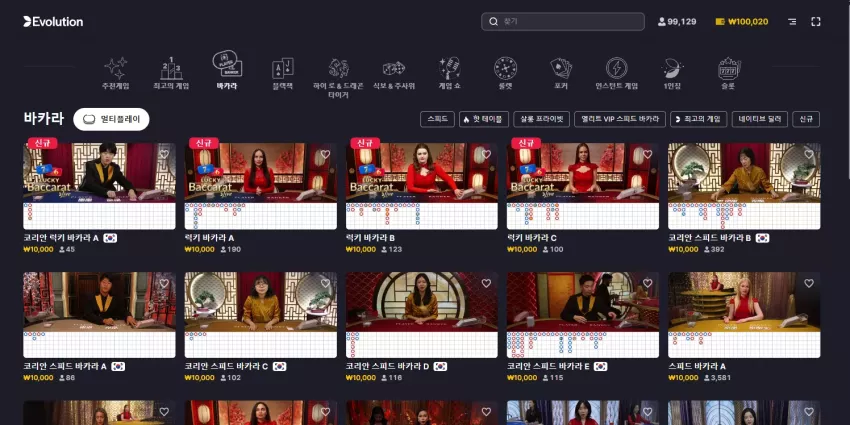View Korean Speed Baccarat B scoreboard roadmap
Image resolution: width=850 pixels, height=425 pixels.
744,216
